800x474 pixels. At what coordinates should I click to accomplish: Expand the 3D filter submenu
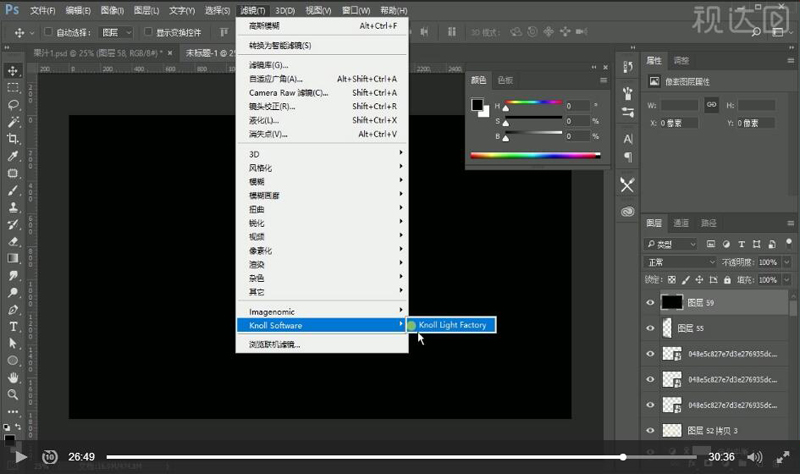[322, 154]
